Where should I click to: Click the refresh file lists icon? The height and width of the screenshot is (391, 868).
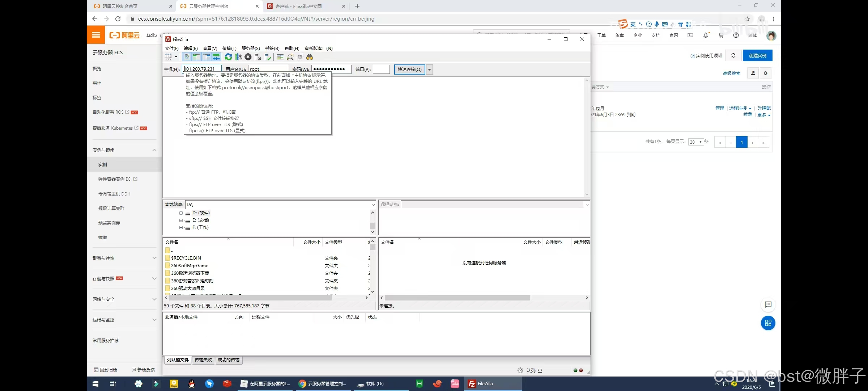point(228,57)
